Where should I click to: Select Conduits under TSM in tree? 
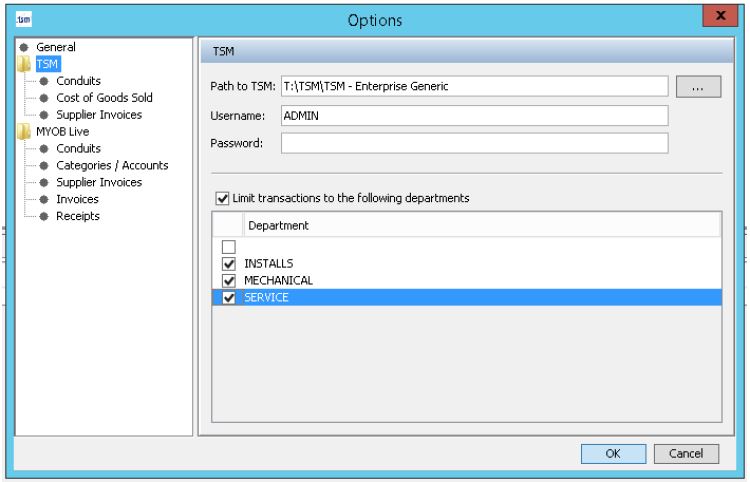(x=79, y=80)
